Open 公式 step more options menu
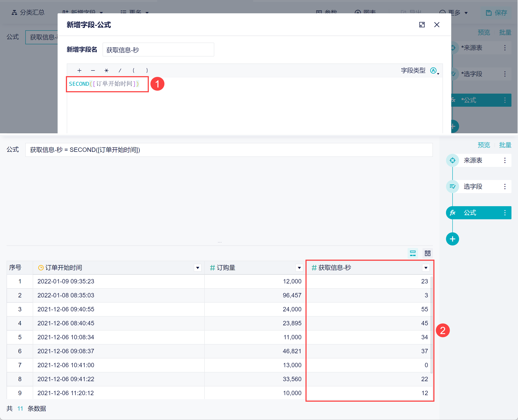 [505, 213]
